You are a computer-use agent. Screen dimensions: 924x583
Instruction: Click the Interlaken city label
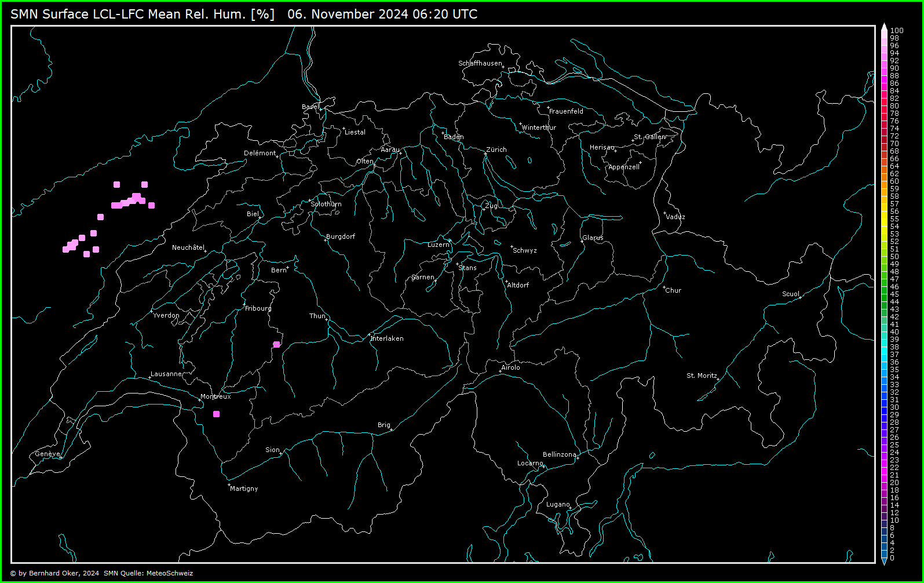pyautogui.click(x=387, y=338)
